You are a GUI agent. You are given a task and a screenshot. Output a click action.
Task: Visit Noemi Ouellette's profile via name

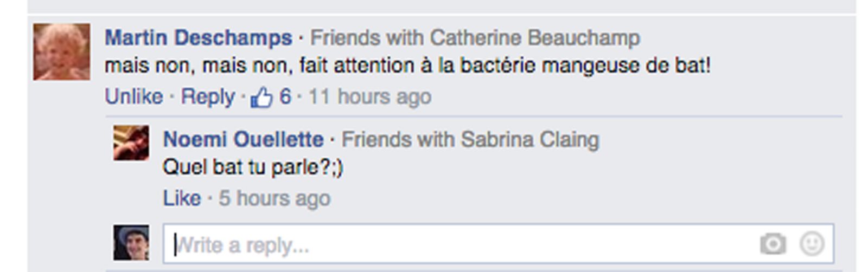coord(243,140)
